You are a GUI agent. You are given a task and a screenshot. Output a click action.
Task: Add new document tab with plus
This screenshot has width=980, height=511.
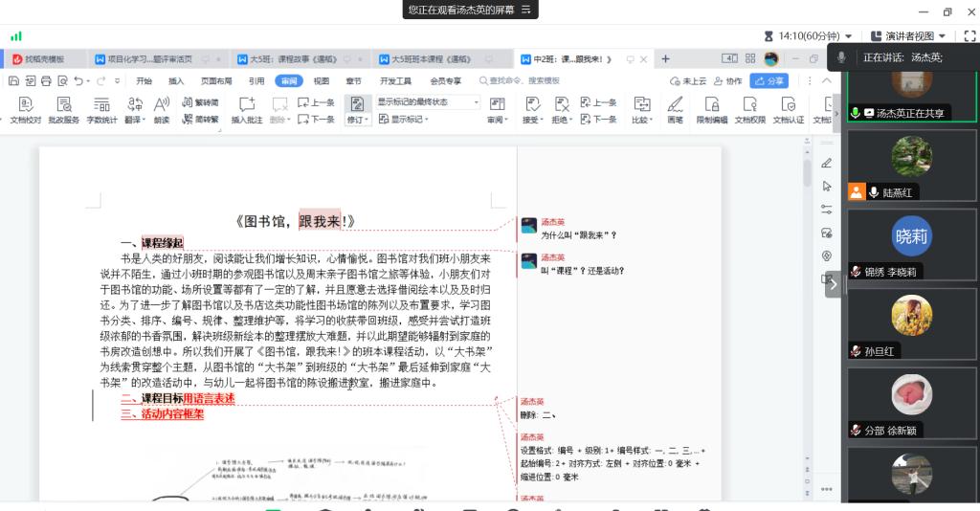(x=666, y=58)
